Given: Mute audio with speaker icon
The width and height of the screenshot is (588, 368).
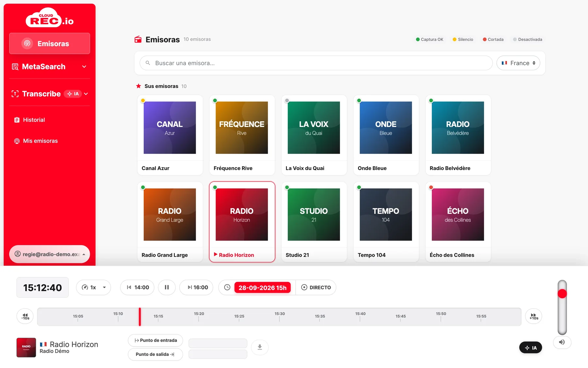Looking at the screenshot, I should click(x=562, y=342).
